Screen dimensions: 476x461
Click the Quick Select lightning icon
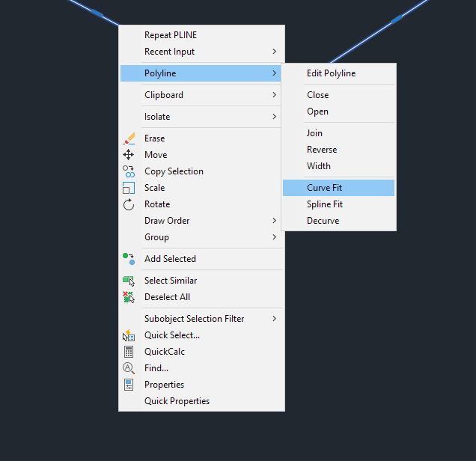[129, 335]
